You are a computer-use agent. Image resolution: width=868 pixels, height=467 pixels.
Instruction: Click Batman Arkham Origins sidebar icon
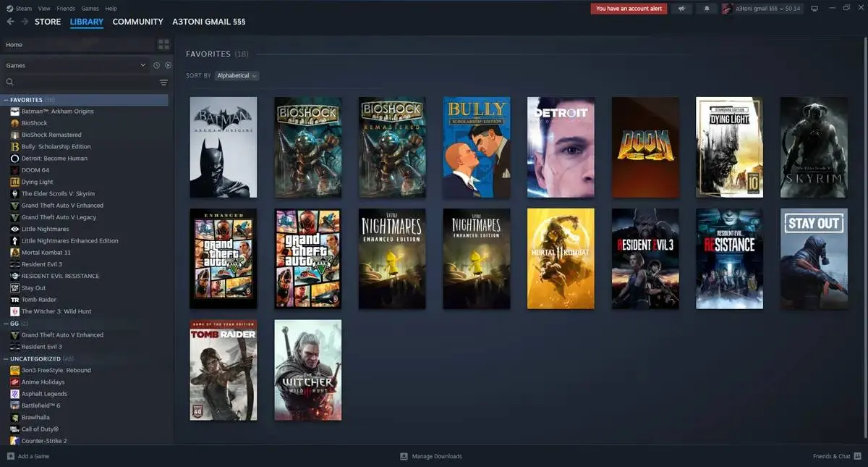(x=15, y=112)
